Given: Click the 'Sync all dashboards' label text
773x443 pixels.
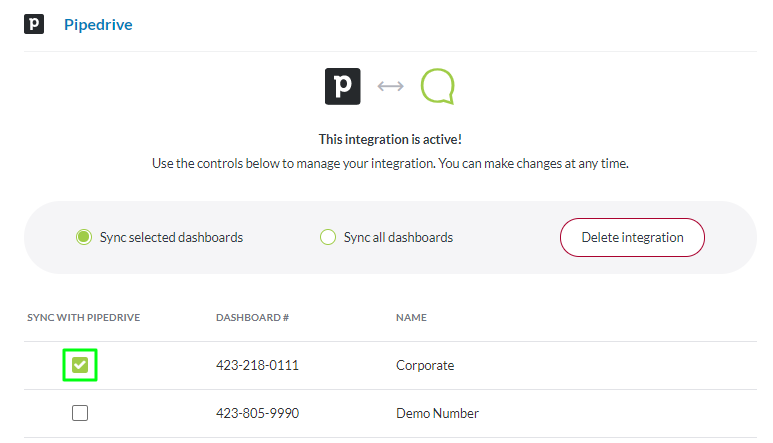Looking at the screenshot, I should [x=398, y=238].
